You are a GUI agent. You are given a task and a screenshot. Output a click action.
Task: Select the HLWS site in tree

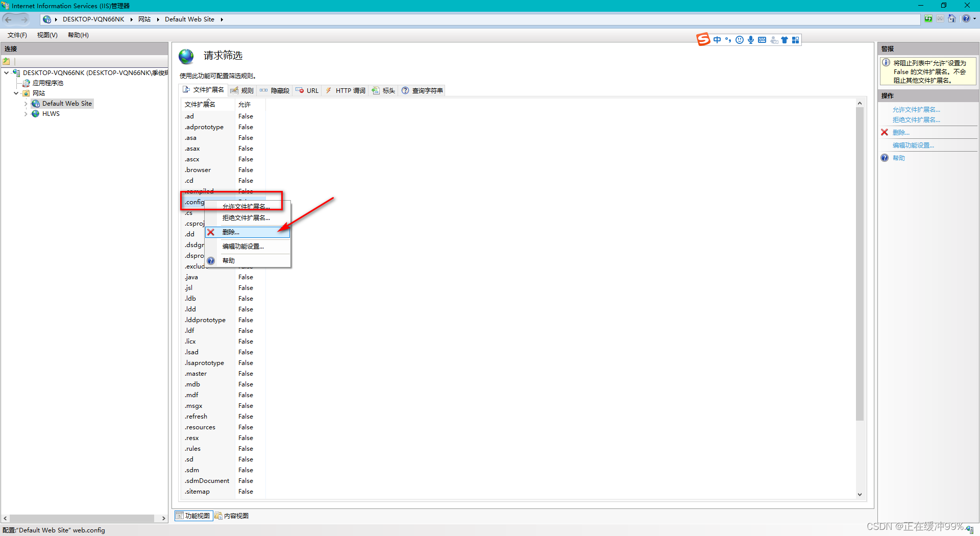(51, 114)
